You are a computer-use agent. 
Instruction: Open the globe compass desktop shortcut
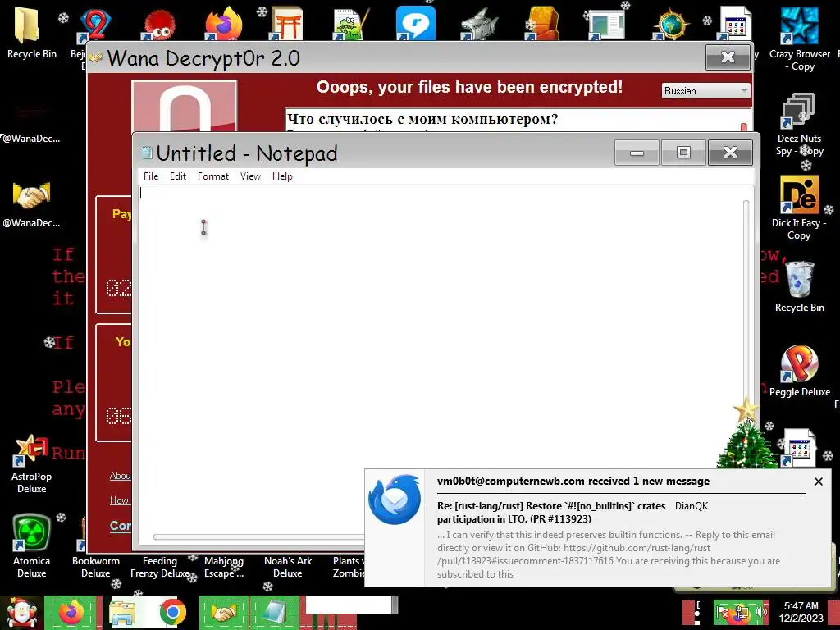[x=671, y=25]
